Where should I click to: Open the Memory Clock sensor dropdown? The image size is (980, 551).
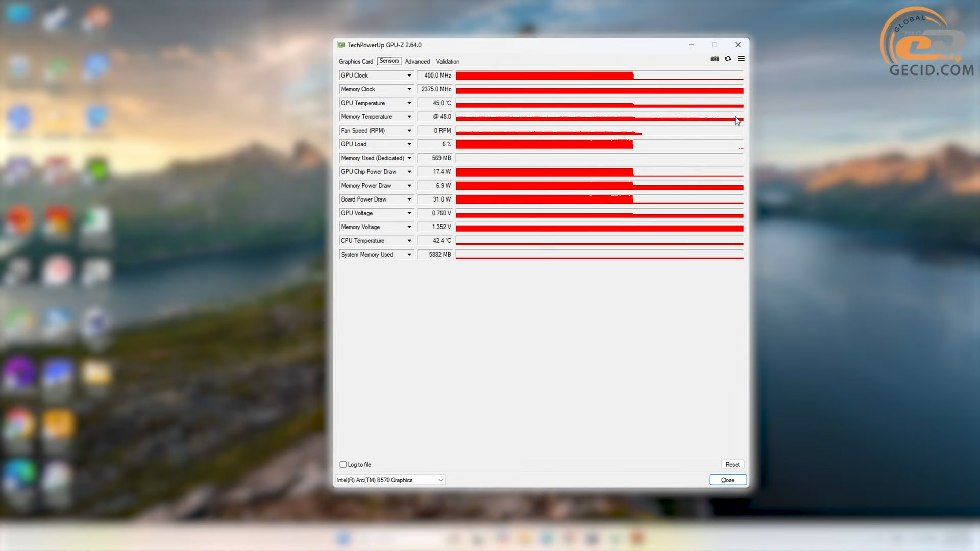click(409, 89)
